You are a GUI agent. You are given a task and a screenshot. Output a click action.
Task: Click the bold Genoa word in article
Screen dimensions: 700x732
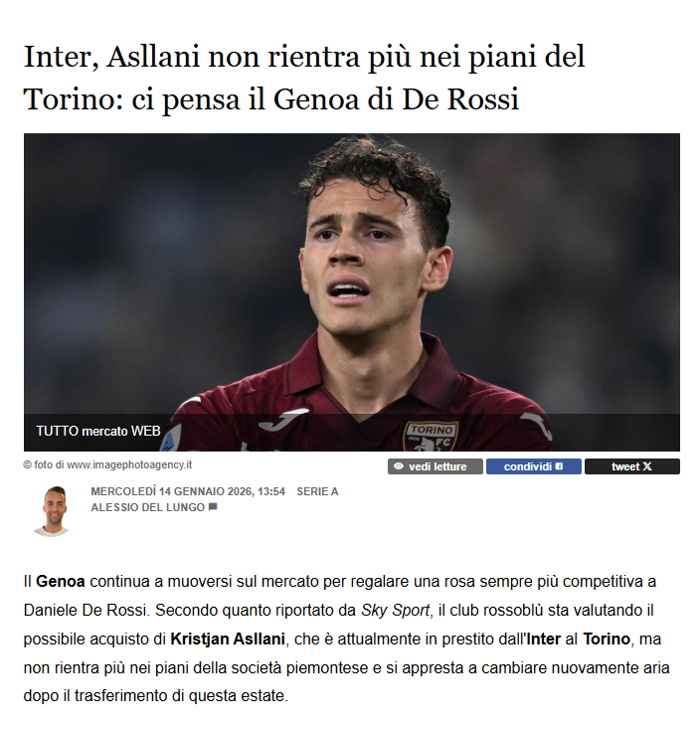(61, 582)
